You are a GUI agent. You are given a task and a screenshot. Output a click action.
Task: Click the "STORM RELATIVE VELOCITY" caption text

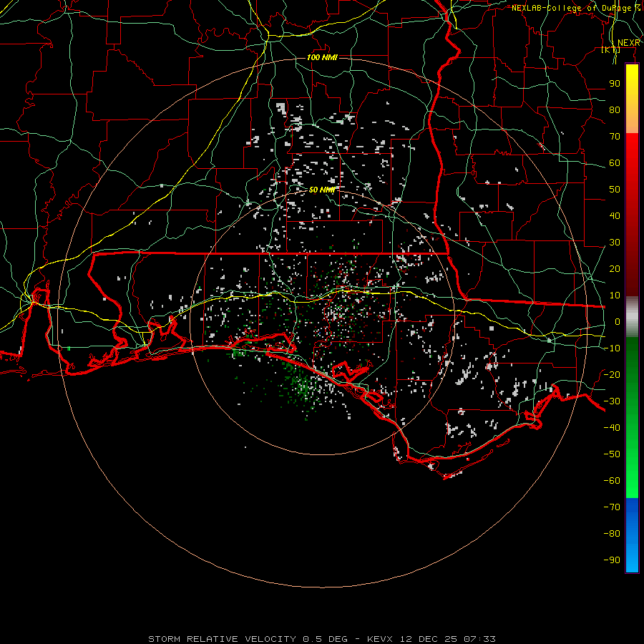(x=222, y=639)
